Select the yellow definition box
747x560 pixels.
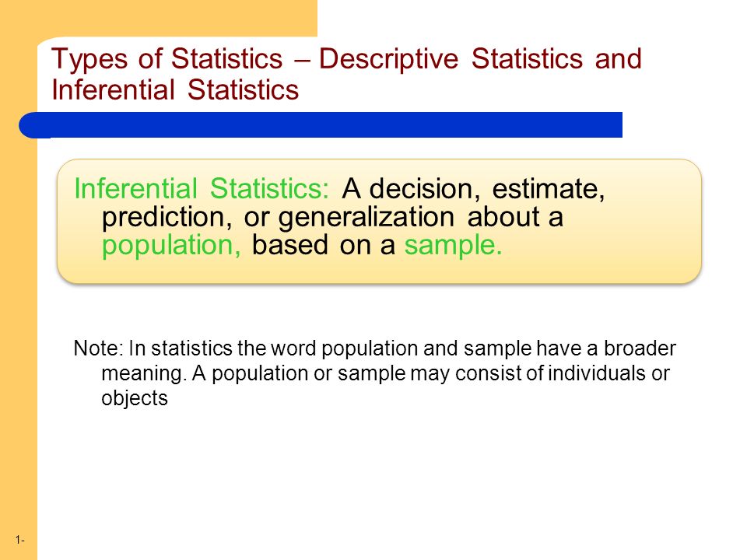(379, 222)
